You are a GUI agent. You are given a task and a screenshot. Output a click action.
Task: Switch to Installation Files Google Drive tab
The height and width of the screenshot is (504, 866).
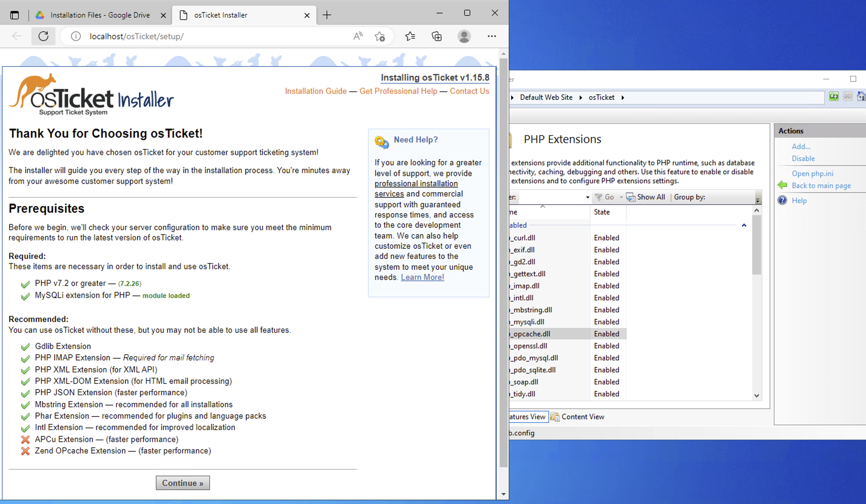pos(100,15)
